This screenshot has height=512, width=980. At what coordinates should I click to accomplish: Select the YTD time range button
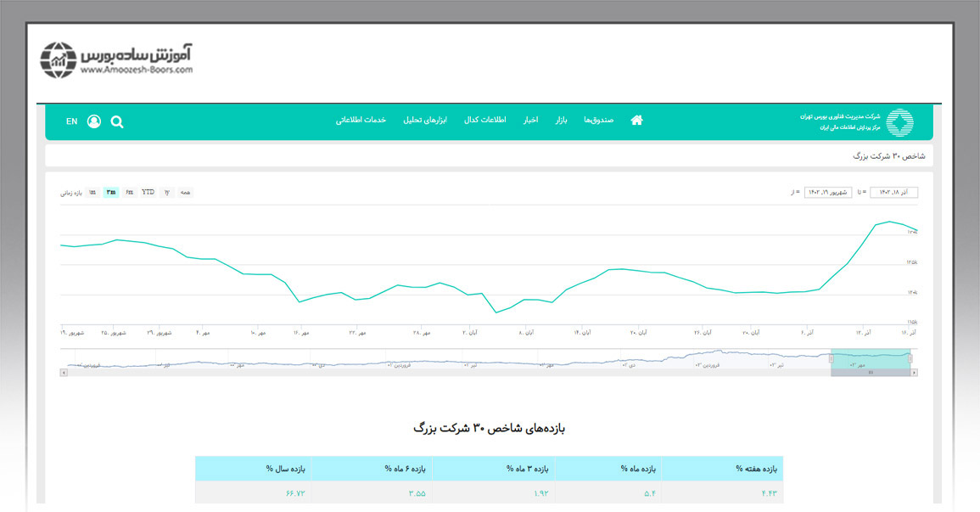pos(148,193)
